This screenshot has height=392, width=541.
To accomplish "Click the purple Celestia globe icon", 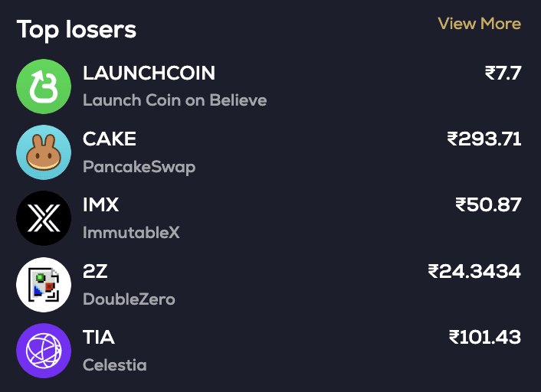I will (x=44, y=351).
